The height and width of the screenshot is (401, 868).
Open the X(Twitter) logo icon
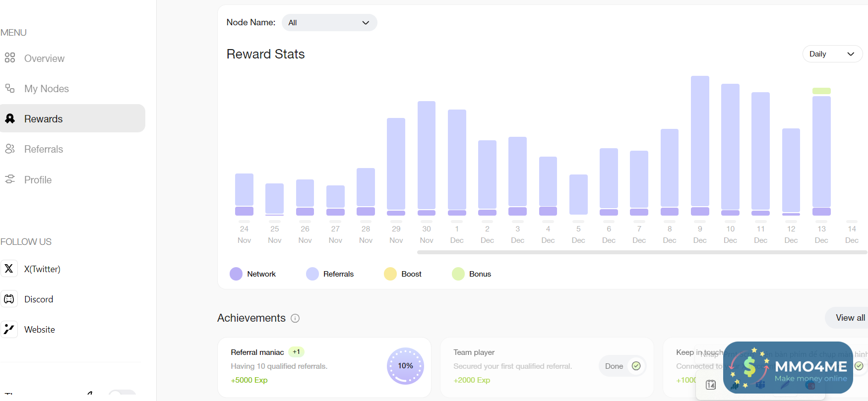click(9, 269)
